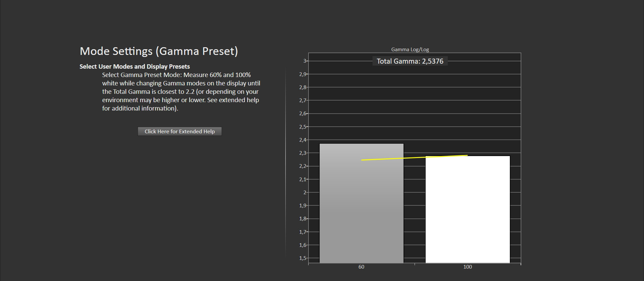The height and width of the screenshot is (281, 644).
Task: Select the gray 60% gamma bar
Action: (x=361, y=208)
